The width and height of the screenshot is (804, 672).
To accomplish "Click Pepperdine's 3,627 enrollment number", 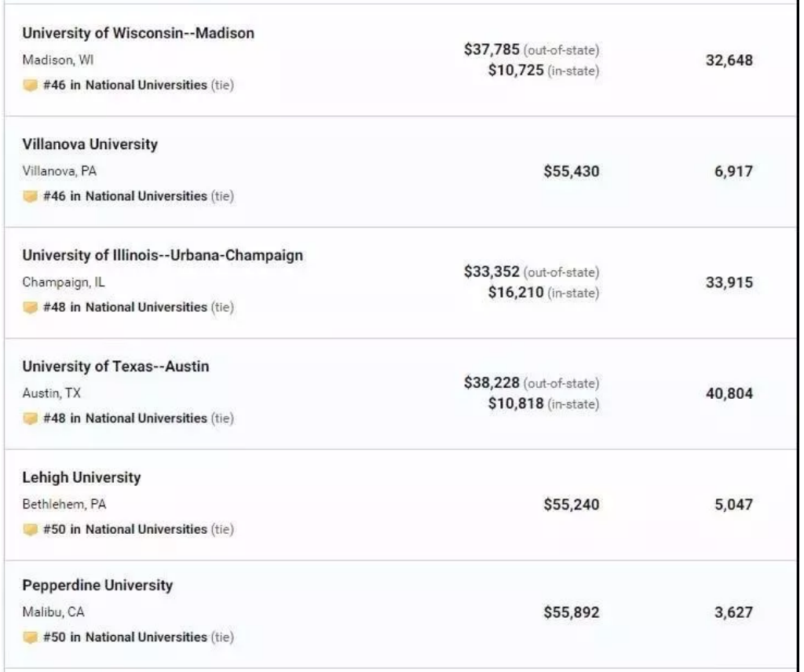I will point(733,612).
